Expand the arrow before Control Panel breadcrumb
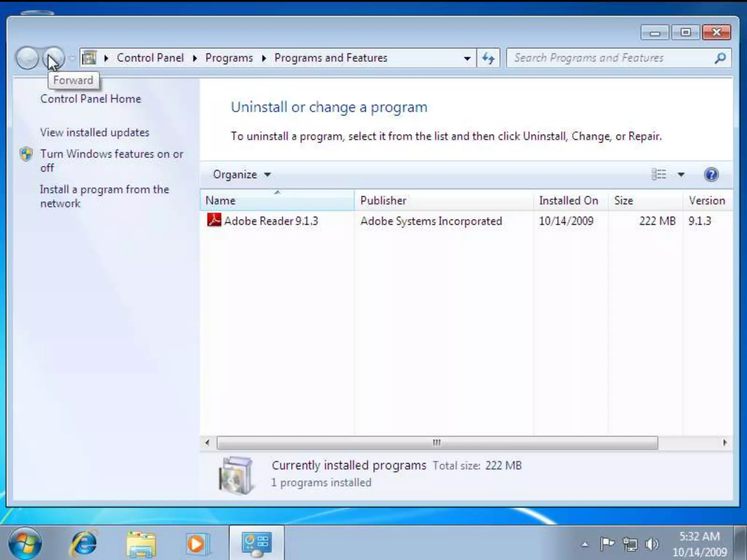Image resolution: width=747 pixels, height=560 pixels. point(106,58)
